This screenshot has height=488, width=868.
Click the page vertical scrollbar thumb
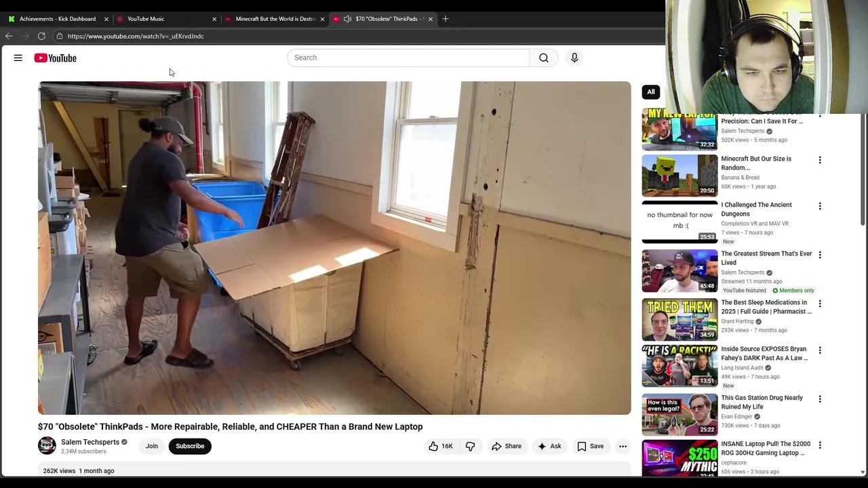[863, 169]
